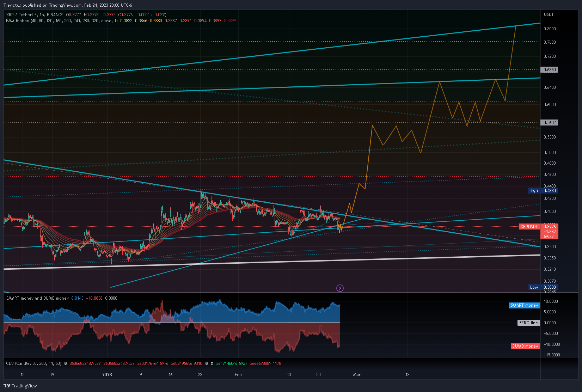Click the High 0.4330 price label

pyautogui.click(x=543, y=190)
